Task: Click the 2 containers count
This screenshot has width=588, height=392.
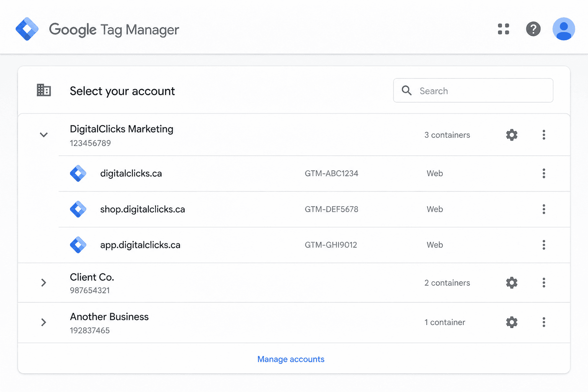Action: 447,283
